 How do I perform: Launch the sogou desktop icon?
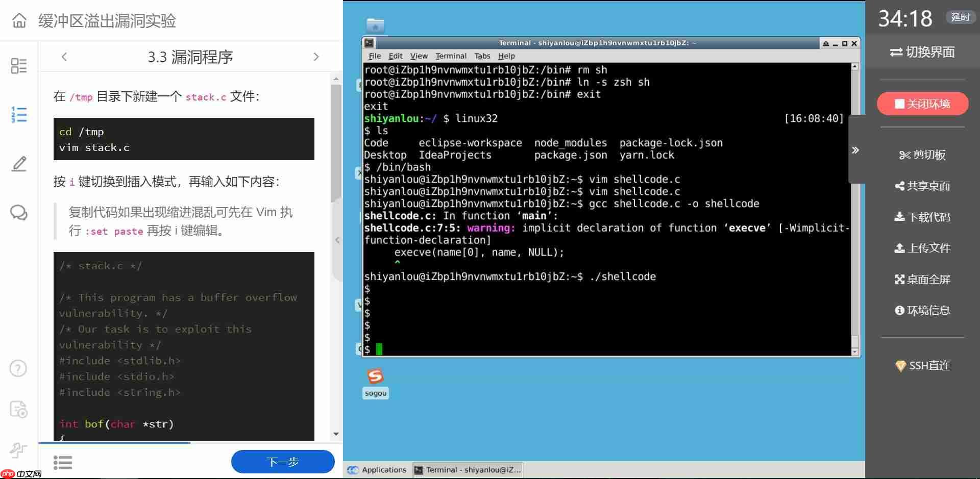[x=376, y=383]
